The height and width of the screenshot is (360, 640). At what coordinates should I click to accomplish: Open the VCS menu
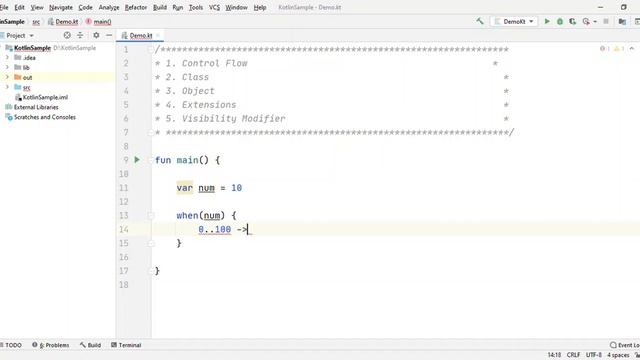(214, 7)
